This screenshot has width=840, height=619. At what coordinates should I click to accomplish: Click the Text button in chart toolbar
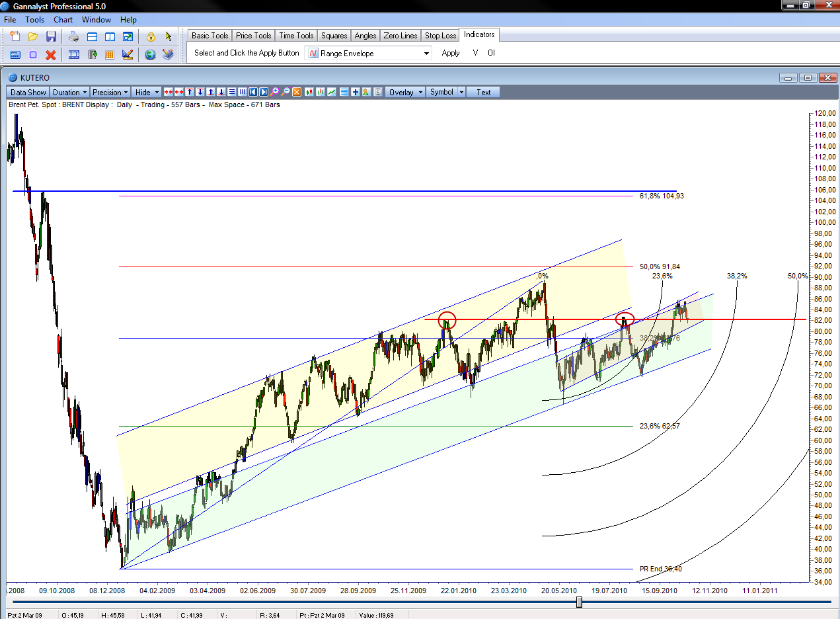coord(484,93)
